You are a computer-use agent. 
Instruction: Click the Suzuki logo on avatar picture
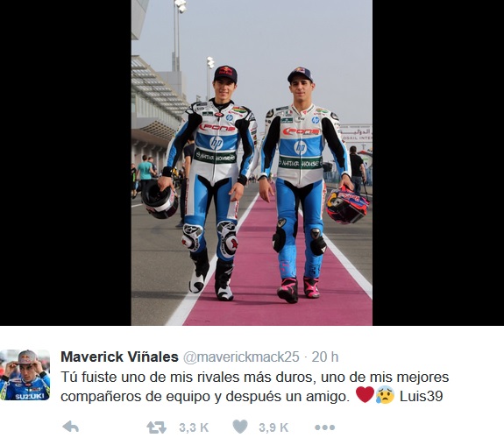click(30, 396)
